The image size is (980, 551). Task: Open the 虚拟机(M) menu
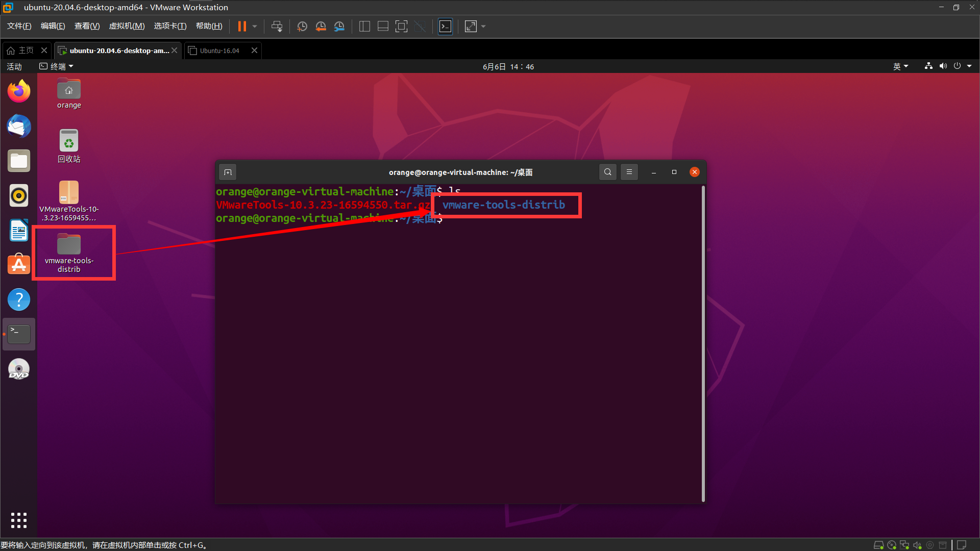coord(127,26)
